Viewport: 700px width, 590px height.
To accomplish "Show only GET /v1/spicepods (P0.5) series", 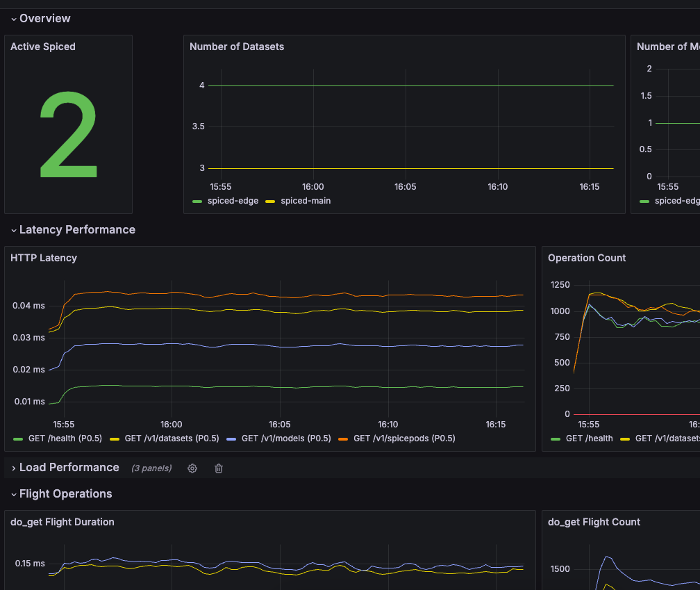I will click(x=404, y=439).
